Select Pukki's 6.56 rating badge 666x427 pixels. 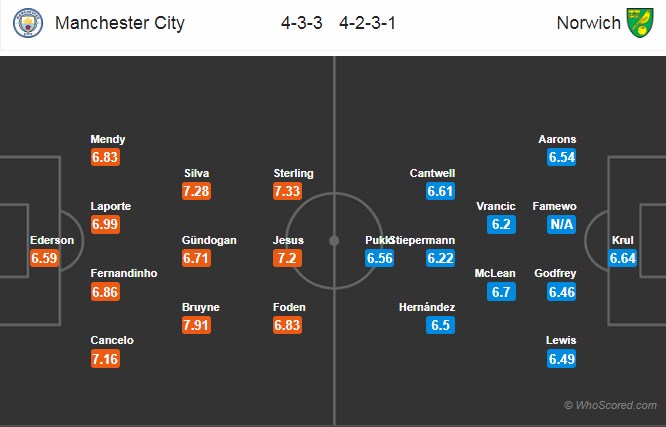point(379,258)
